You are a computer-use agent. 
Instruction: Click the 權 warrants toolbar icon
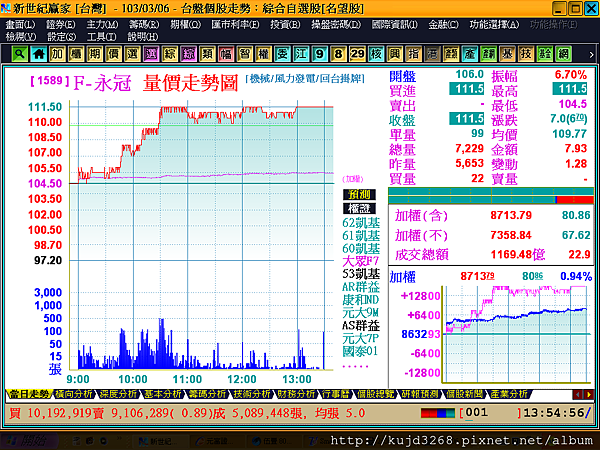coord(263,54)
